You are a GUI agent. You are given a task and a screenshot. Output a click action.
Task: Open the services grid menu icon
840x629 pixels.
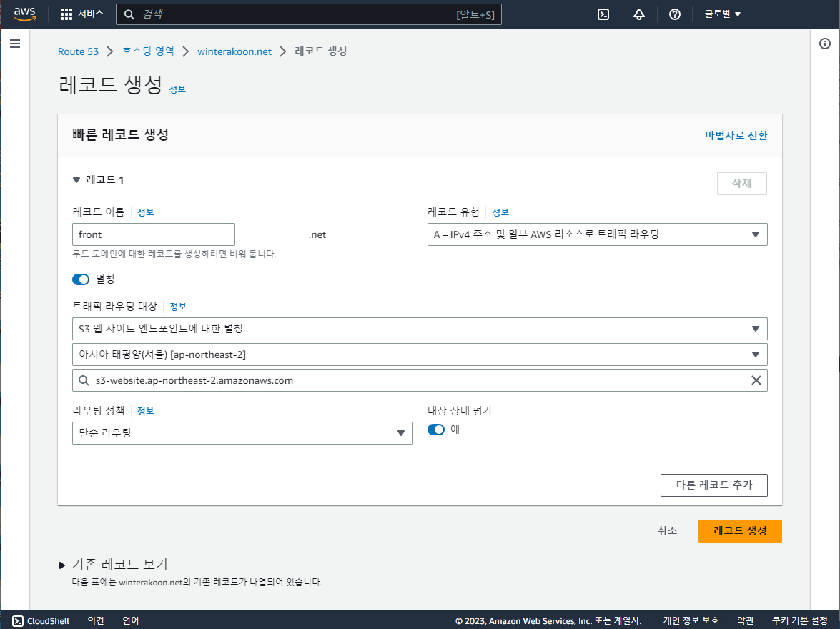click(66, 14)
